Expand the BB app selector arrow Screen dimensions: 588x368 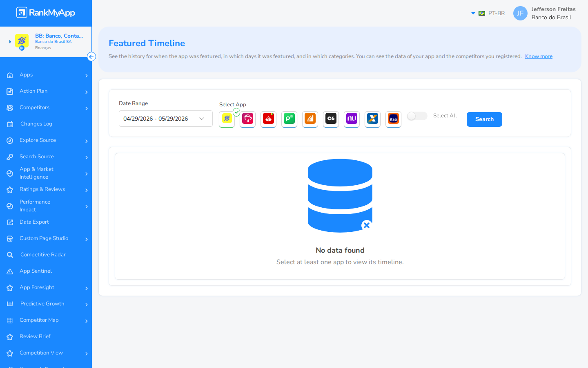coord(10,42)
